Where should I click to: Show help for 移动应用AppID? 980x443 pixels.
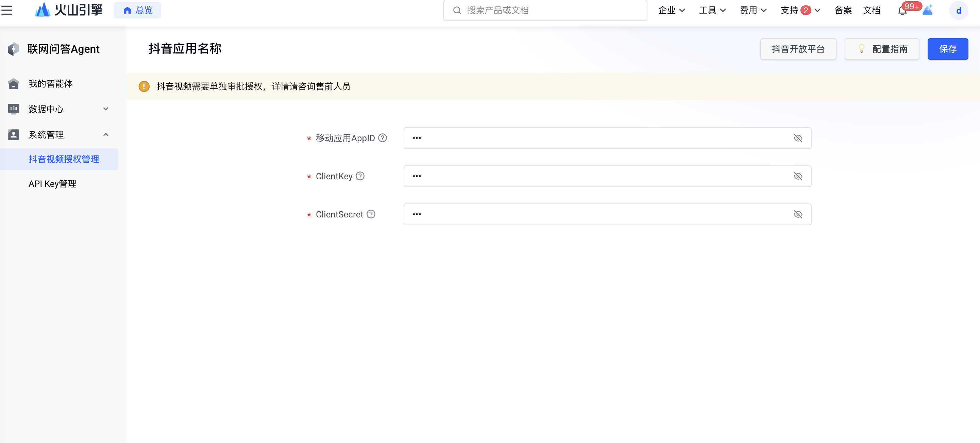click(382, 138)
